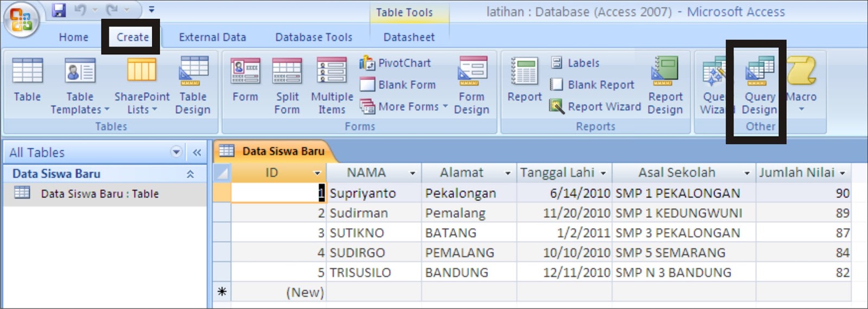The width and height of the screenshot is (868, 309).
Task: Select Data Siswa Baru : Table in navigation
Action: (x=105, y=194)
